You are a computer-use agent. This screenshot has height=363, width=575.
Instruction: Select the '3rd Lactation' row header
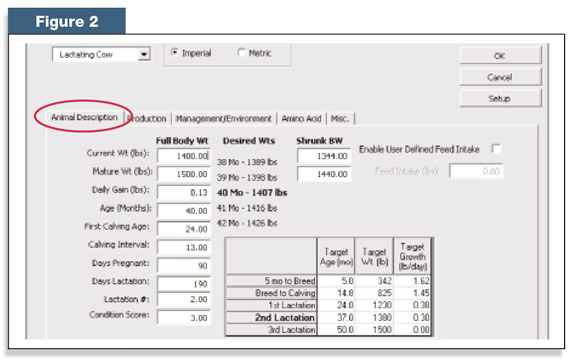coord(272,330)
